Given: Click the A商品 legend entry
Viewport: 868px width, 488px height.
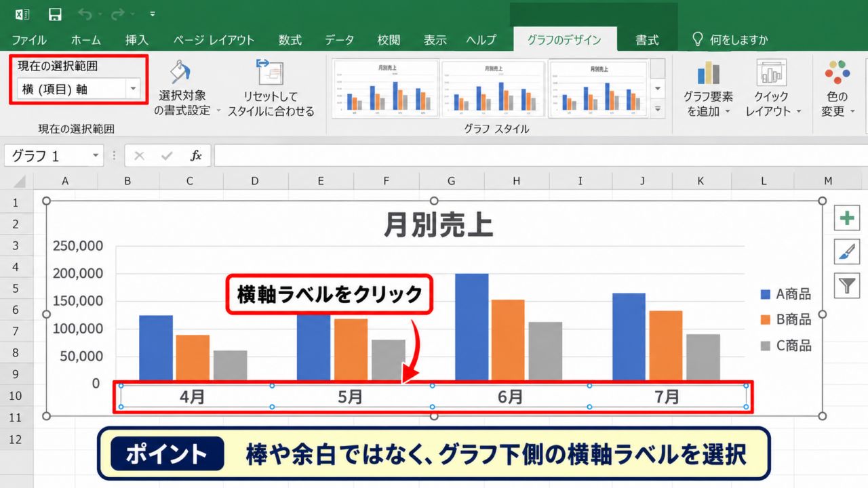Looking at the screenshot, I should [786, 293].
